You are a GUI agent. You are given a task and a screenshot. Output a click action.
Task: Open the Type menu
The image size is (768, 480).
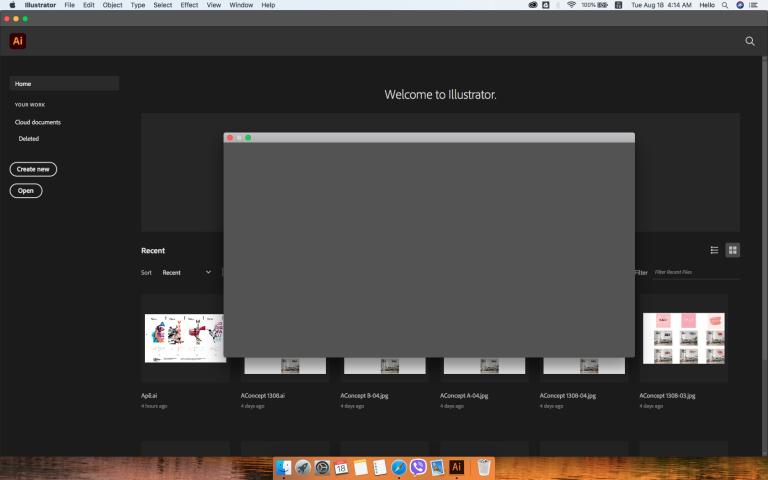tap(138, 5)
